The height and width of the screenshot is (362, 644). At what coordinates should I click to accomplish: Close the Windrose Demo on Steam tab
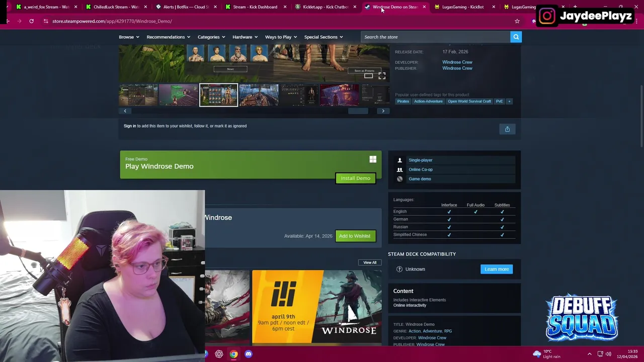424,7
